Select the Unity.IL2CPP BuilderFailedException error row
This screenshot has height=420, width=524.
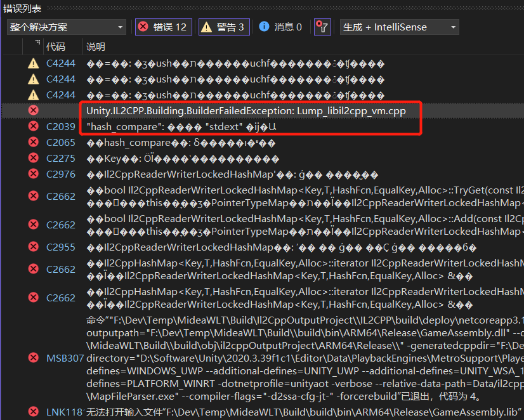coord(246,110)
